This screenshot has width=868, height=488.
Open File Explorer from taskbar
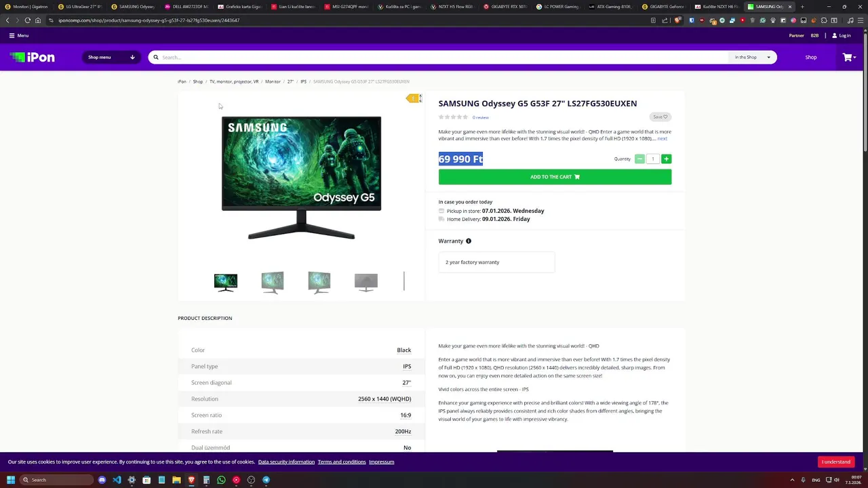(176, 480)
